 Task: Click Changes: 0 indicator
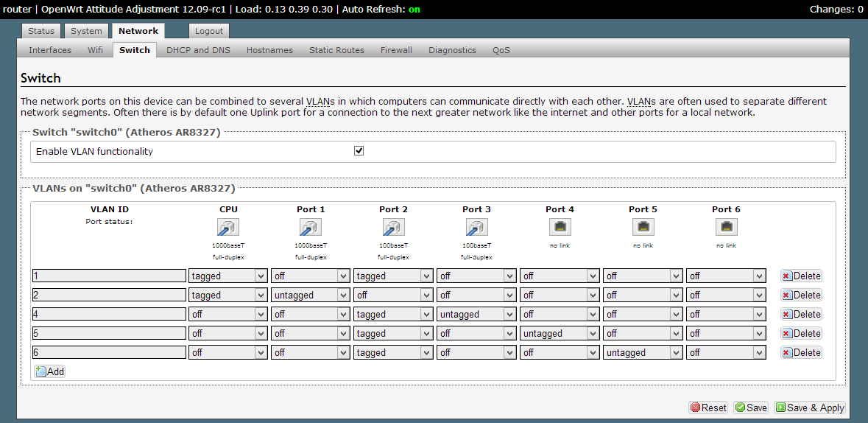point(836,9)
